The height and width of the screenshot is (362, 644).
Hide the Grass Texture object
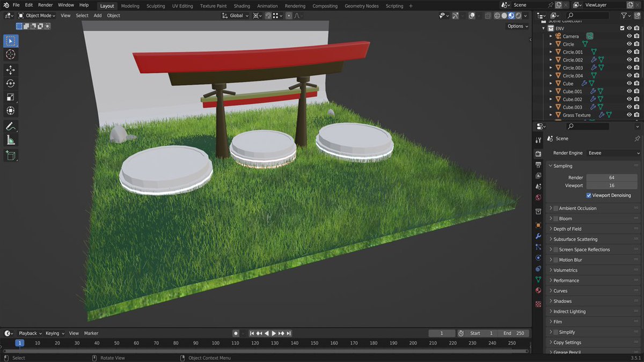pos(629,115)
